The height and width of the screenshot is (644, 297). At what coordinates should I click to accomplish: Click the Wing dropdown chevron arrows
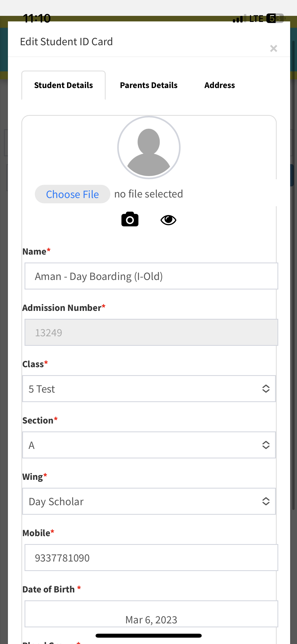pyautogui.click(x=266, y=501)
